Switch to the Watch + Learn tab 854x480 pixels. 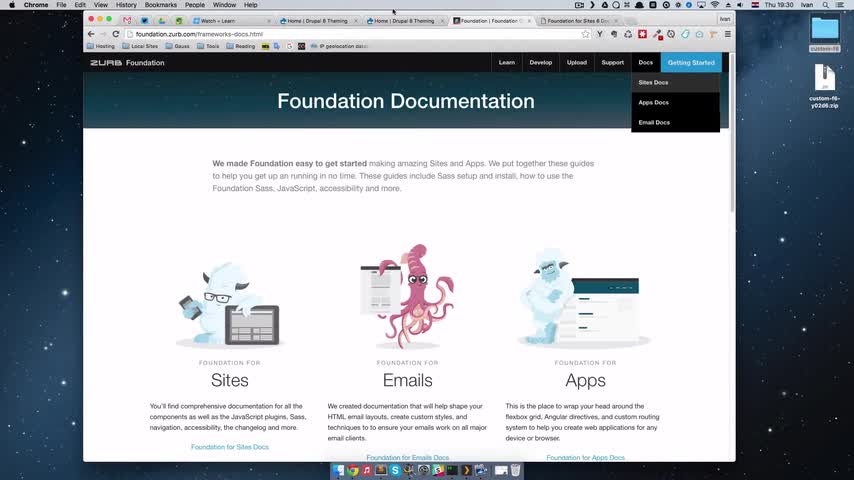231,21
